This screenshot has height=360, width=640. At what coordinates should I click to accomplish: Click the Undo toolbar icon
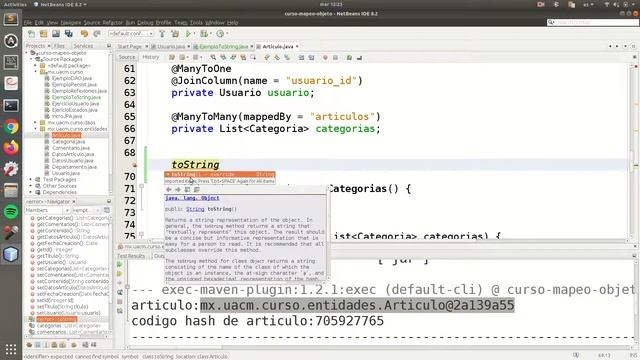tap(84, 34)
